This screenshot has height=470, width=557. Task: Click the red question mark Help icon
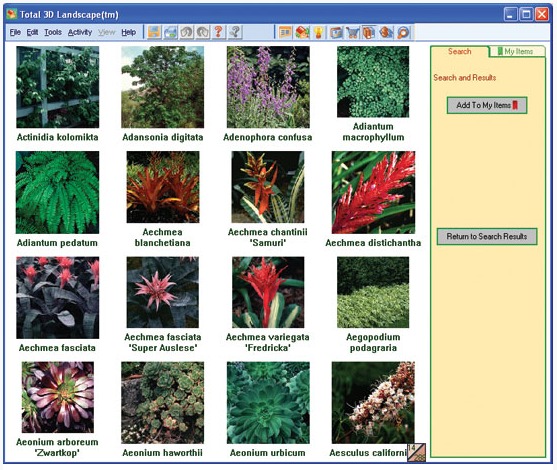(218, 32)
